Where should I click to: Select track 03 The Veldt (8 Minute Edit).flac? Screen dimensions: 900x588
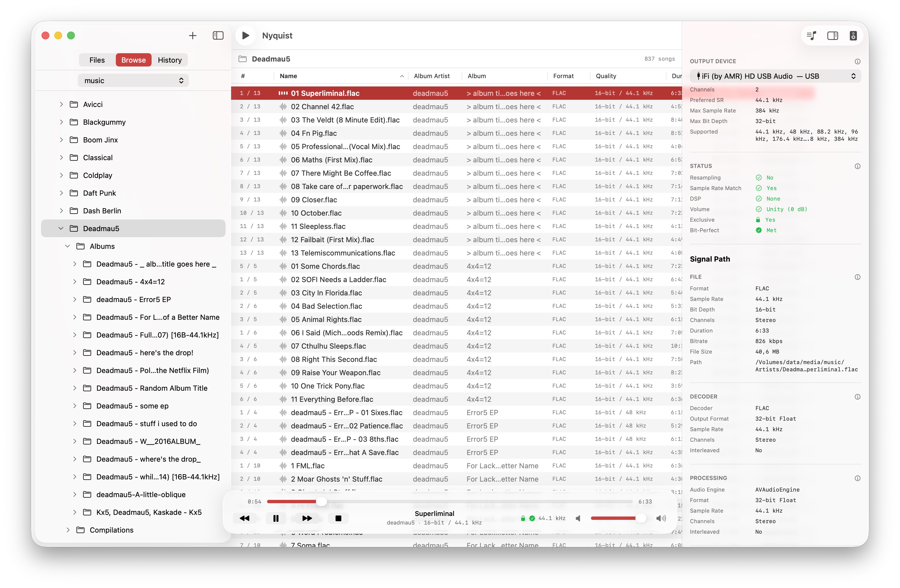(456, 120)
